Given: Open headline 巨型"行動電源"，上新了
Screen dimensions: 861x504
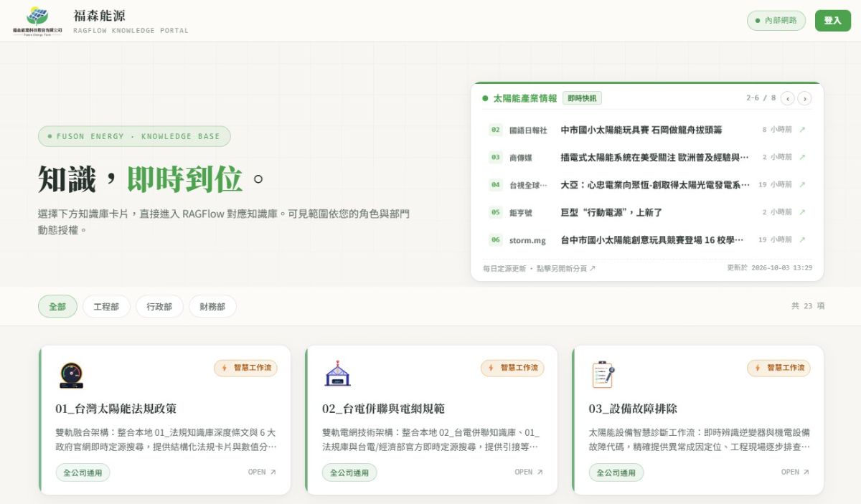Looking at the screenshot, I should point(611,212).
